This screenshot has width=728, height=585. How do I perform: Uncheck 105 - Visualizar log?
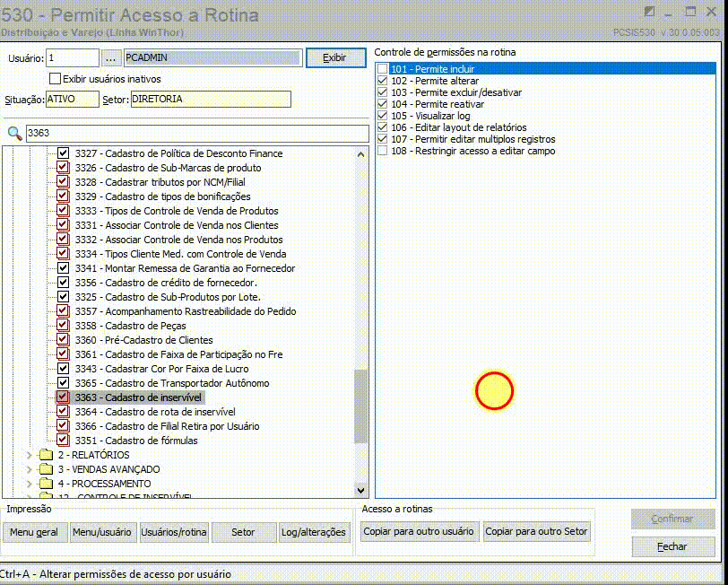[383, 116]
